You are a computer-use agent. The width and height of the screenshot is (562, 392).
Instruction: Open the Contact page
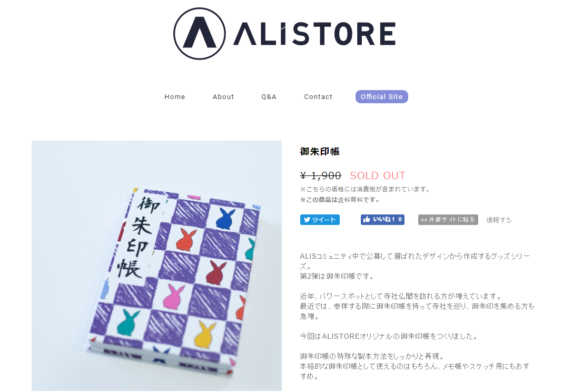[318, 96]
